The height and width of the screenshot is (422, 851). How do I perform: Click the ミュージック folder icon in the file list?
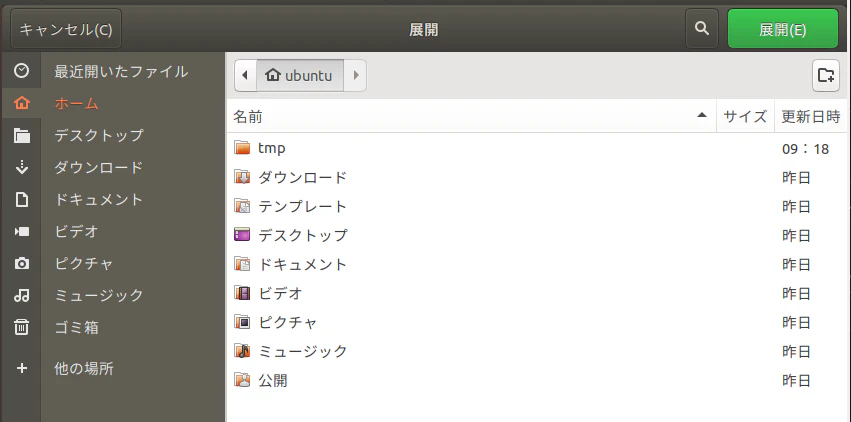[242, 351]
